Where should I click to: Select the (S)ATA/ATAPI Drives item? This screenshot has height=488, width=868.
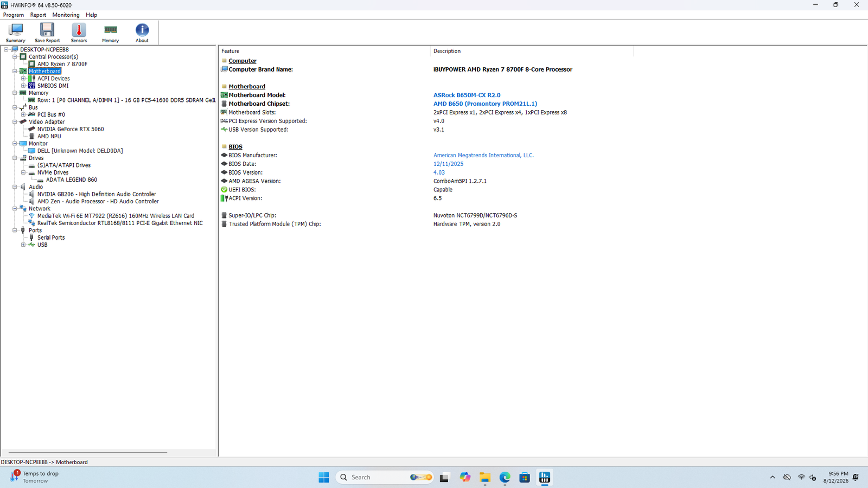(x=64, y=165)
